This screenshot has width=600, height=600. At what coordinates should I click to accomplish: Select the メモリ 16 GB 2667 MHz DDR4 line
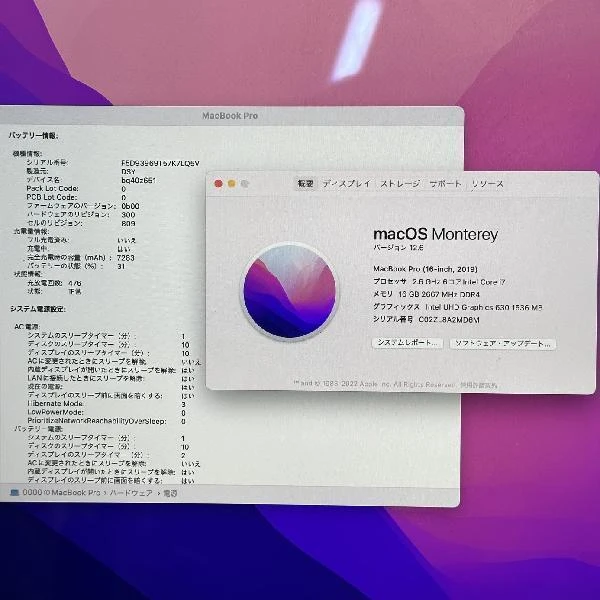[426, 294]
